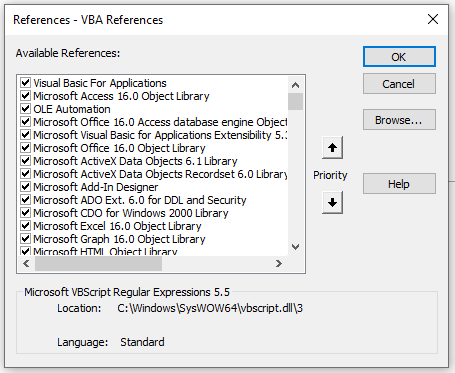Move reference down with Priority down arrow
Image resolution: width=455 pixels, height=373 pixels.
(x=332, y=202)
